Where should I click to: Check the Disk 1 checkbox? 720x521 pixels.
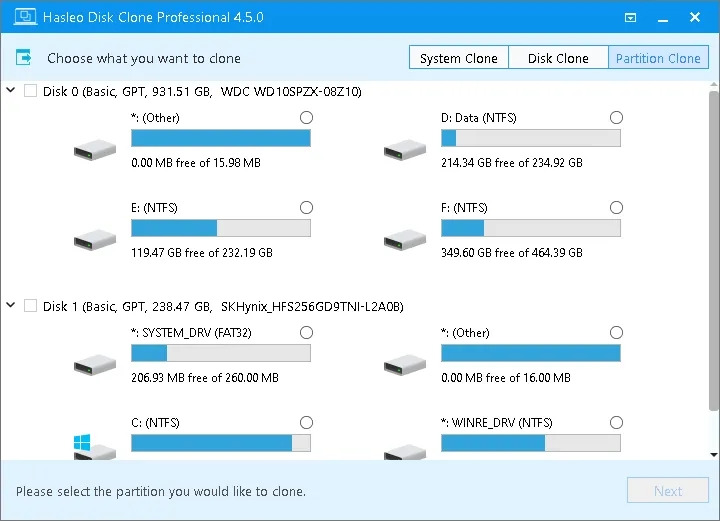[x=30, y=306]
